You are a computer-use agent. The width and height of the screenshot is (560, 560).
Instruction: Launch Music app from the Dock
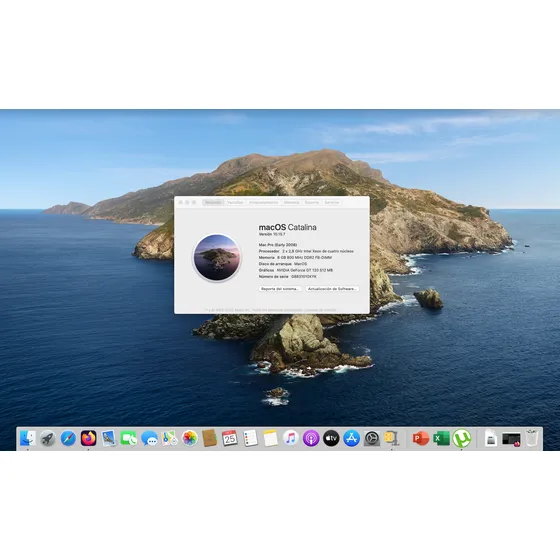pyautogui.click(x=291, y=438)
